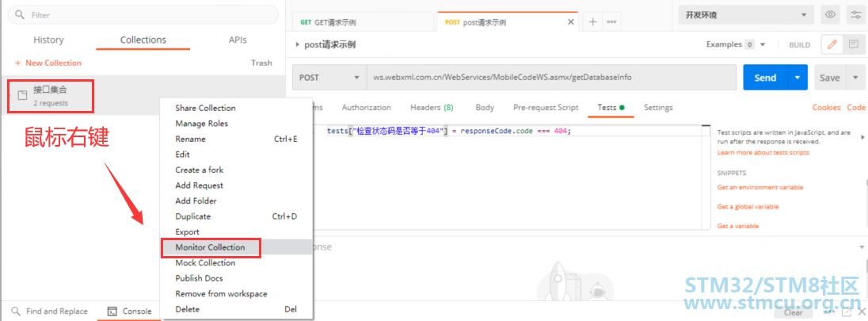Image resolution: width=868 pixels, height=321 pixels.
Task: Insert 'Get a variable' snippet
Action: coord(738,226)
